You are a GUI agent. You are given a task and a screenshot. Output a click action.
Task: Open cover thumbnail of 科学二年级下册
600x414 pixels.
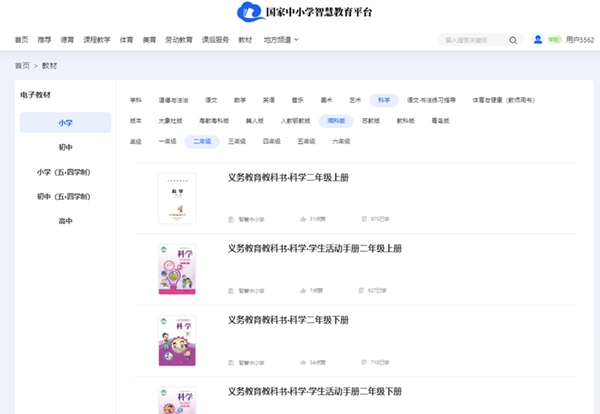tap(177, 341)
